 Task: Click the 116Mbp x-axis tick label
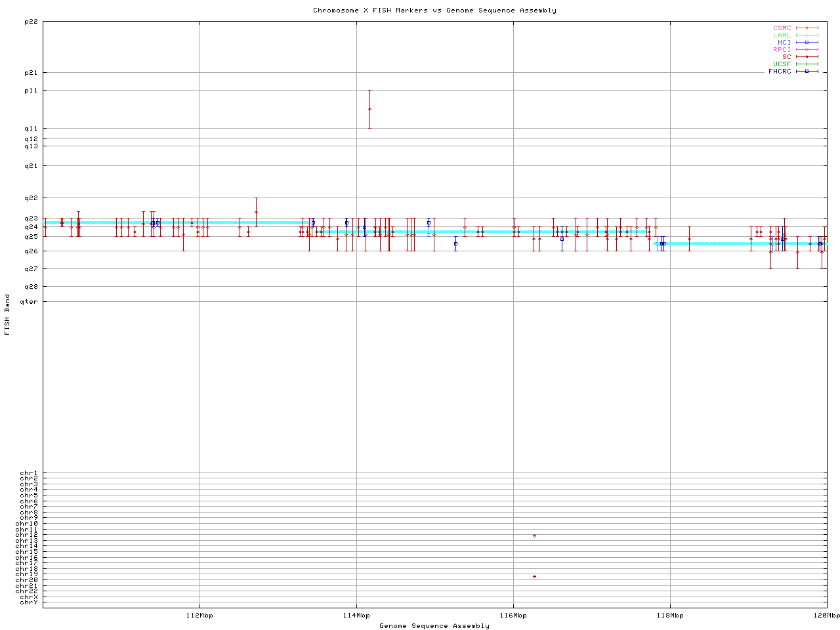(513, 616)
